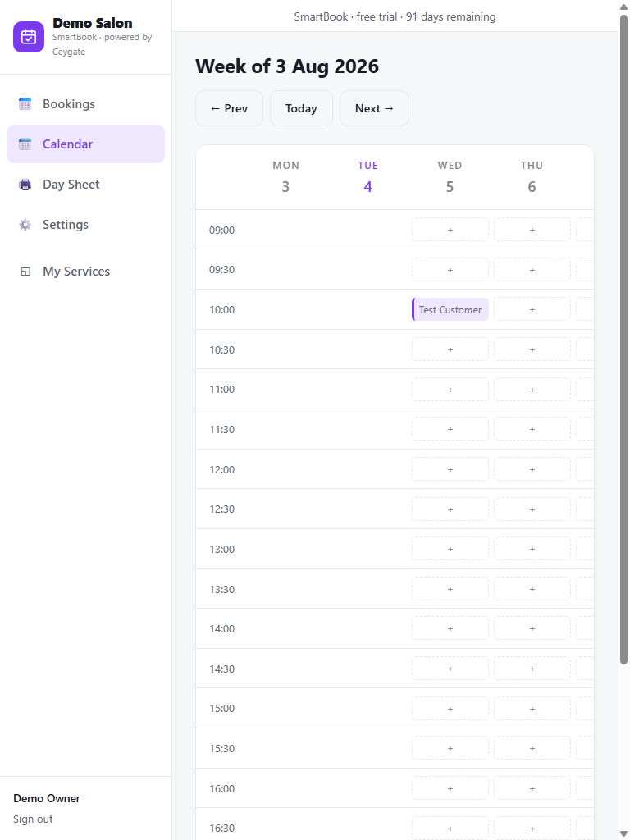630x840 pixels.
Task: Open My Services in the sidebar
Action: pyautogui.click(x=85, y=272)
